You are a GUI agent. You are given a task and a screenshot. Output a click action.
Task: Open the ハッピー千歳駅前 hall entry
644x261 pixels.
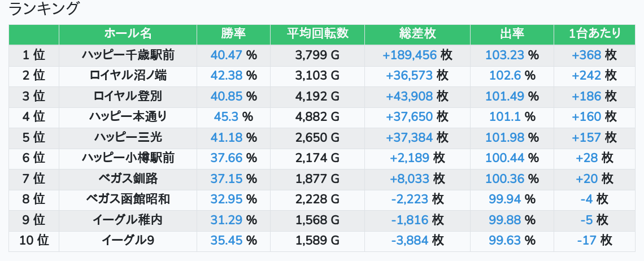point(128,55)
